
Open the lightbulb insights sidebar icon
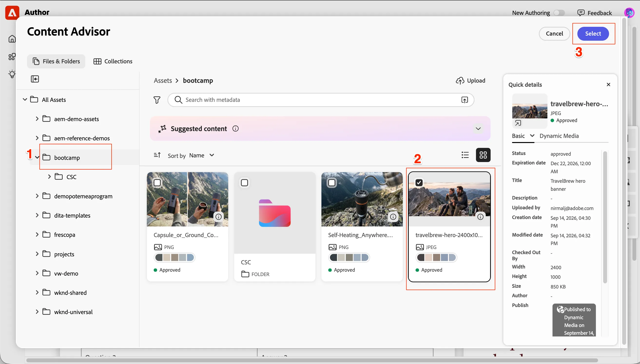coord(12,74)
